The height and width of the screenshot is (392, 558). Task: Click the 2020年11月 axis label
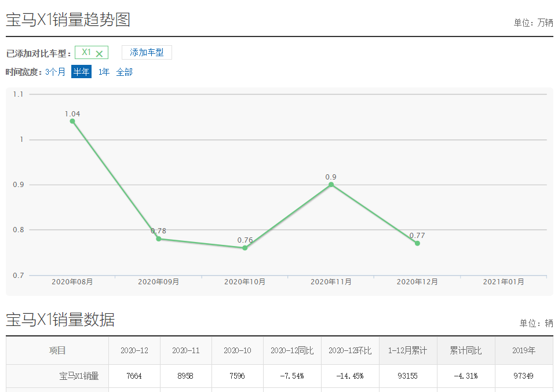[x=331, y=282]
